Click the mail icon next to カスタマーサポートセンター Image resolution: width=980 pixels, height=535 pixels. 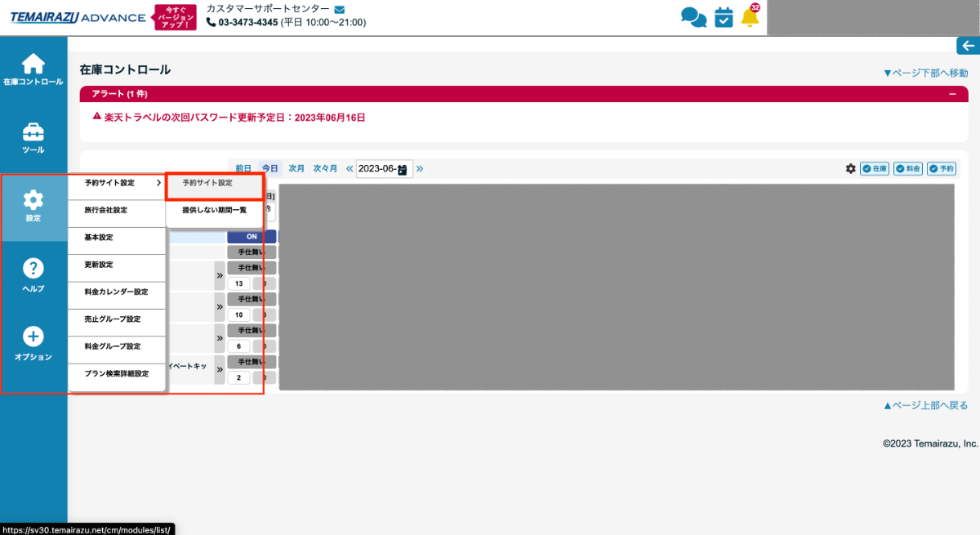pyautogui.click(x=340, y=9)
